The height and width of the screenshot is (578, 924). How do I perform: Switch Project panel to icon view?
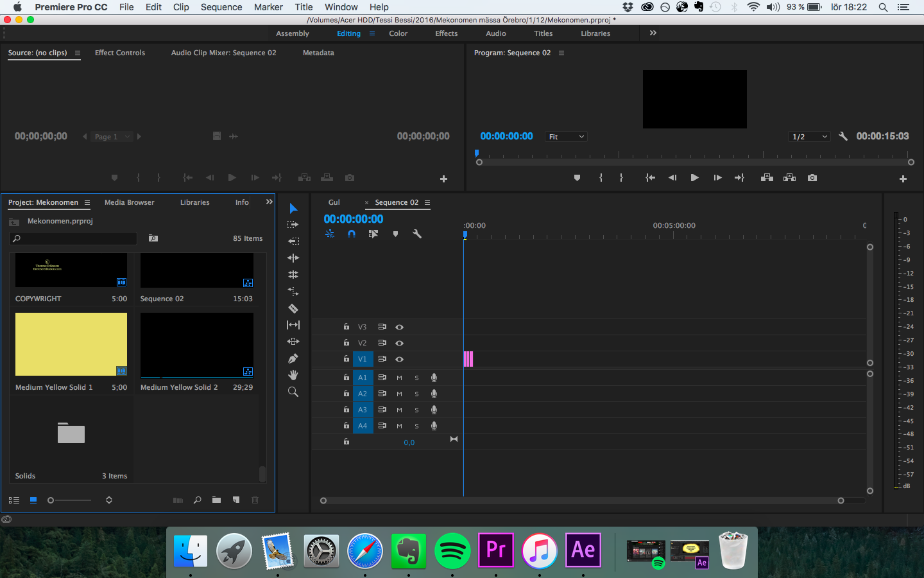tap(33, 500)
